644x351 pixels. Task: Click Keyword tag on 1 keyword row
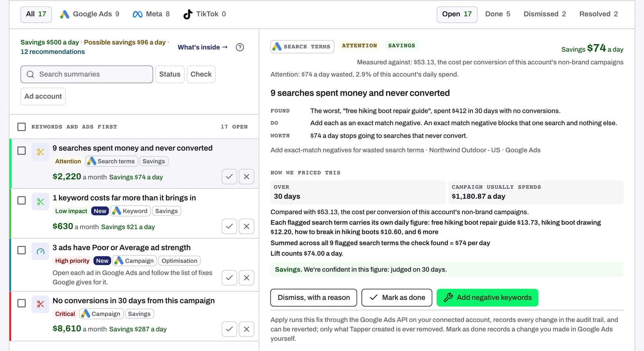130,211
